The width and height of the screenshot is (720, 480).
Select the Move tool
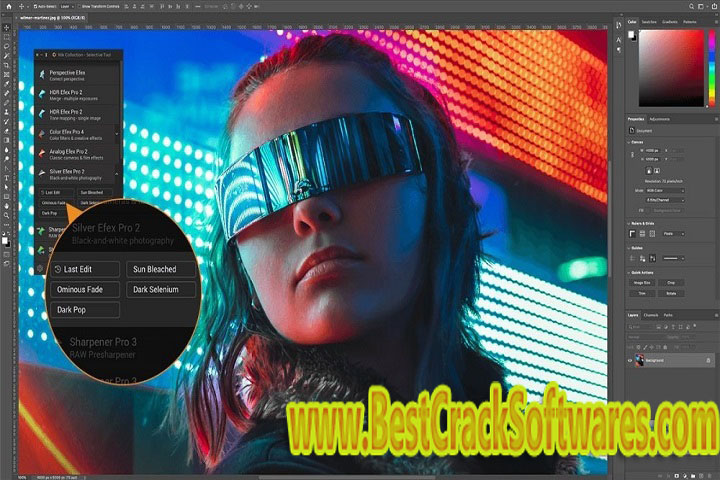[x=6, y=28]
